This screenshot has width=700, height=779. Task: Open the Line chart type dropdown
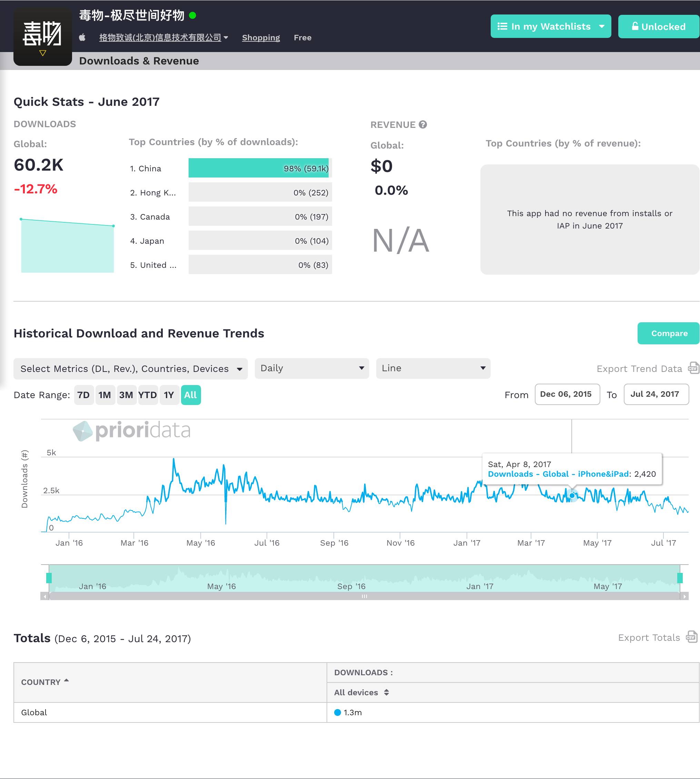tap(433, 368)
